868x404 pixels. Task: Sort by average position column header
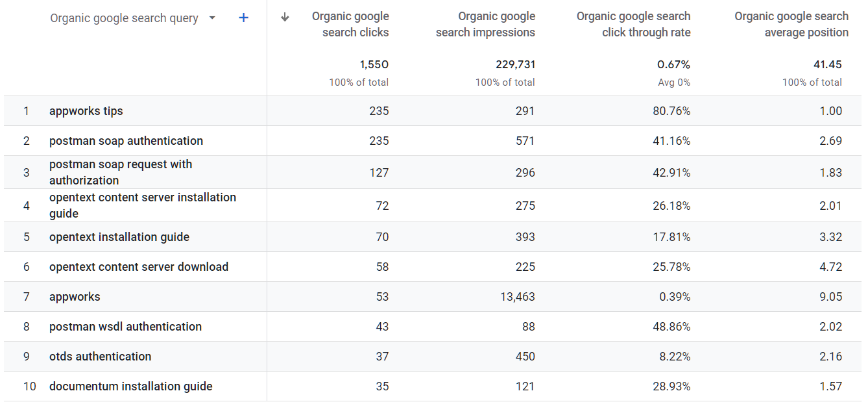pos(791,24)
